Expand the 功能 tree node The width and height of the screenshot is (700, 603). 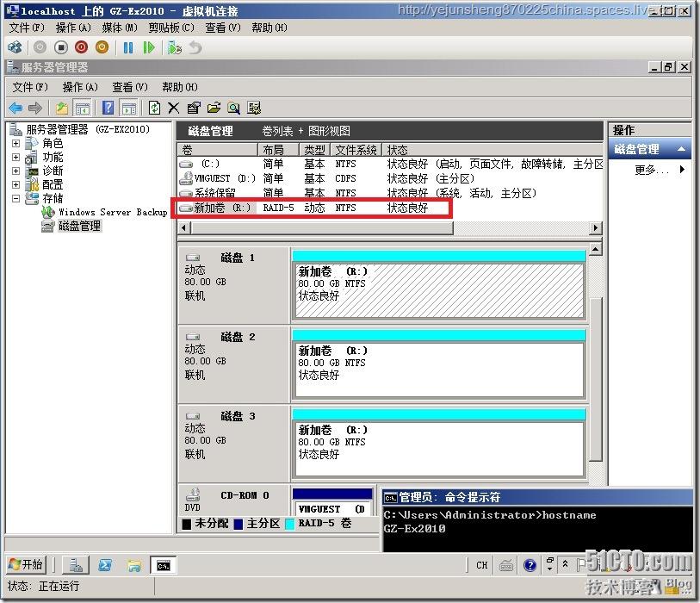click(15, 158)
